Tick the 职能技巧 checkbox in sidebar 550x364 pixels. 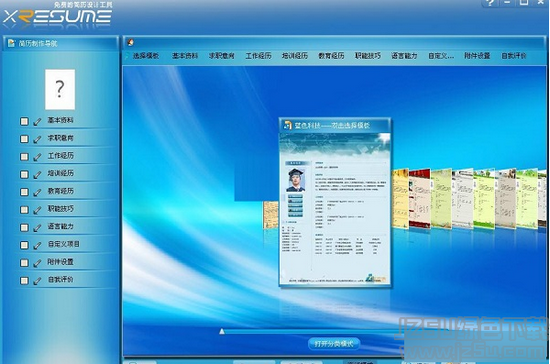[x=24, y=210]
